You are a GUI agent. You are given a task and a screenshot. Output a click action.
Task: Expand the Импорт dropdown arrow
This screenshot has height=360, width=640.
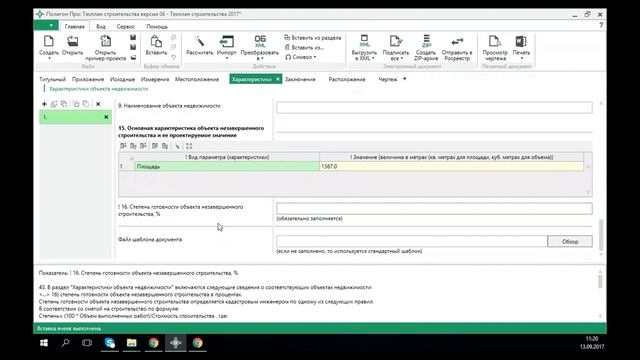pos(227,58)
